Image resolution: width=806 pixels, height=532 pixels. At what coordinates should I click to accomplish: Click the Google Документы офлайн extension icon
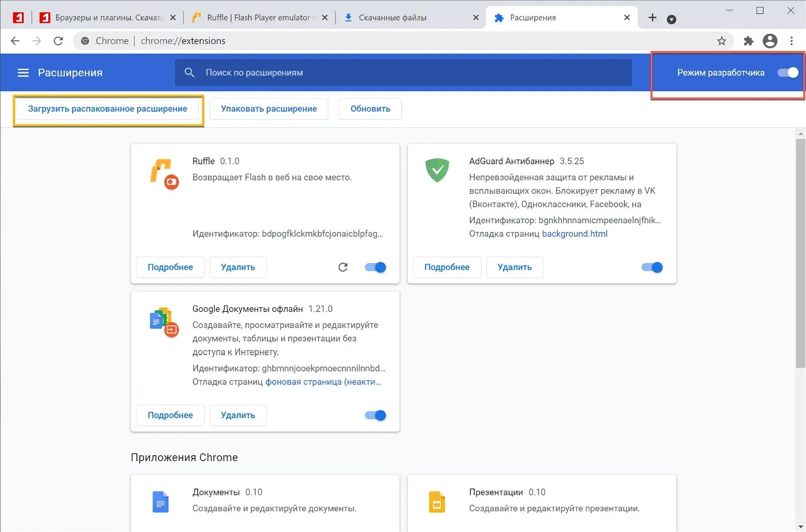pyautogui.click(x=163, y=320)
